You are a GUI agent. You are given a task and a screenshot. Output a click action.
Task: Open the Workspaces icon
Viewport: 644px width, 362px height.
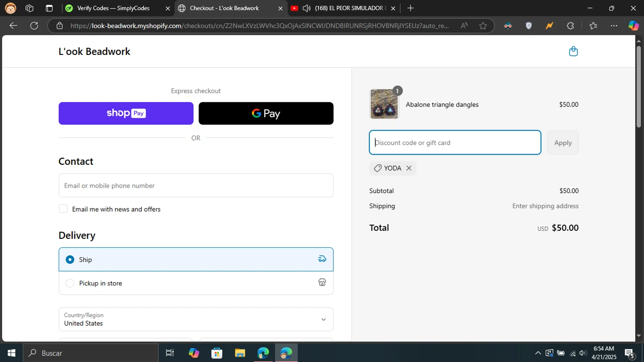click(x=29, y=8)
